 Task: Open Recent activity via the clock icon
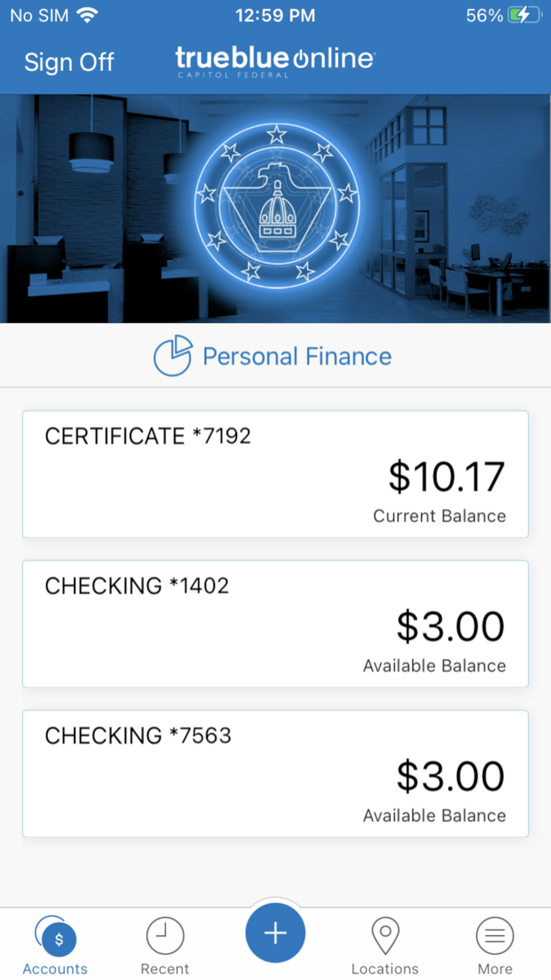pos(165,935)
